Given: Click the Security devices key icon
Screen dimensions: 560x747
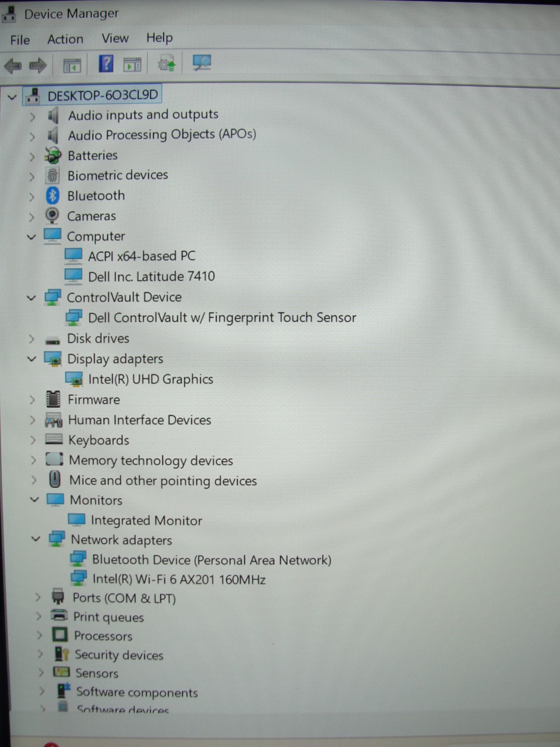Looking at the screenshot, I should tap(61, 654).
